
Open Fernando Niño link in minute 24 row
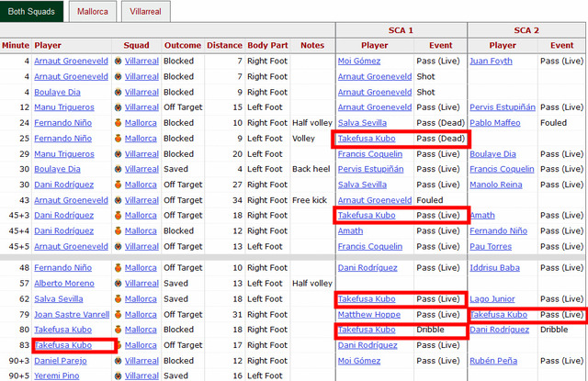[63, 123]
